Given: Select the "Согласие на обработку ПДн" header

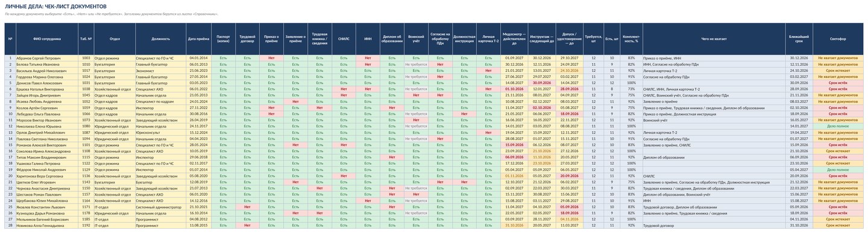Looking at the screenshot, I should pyautogui.click(x=440, y=39).
